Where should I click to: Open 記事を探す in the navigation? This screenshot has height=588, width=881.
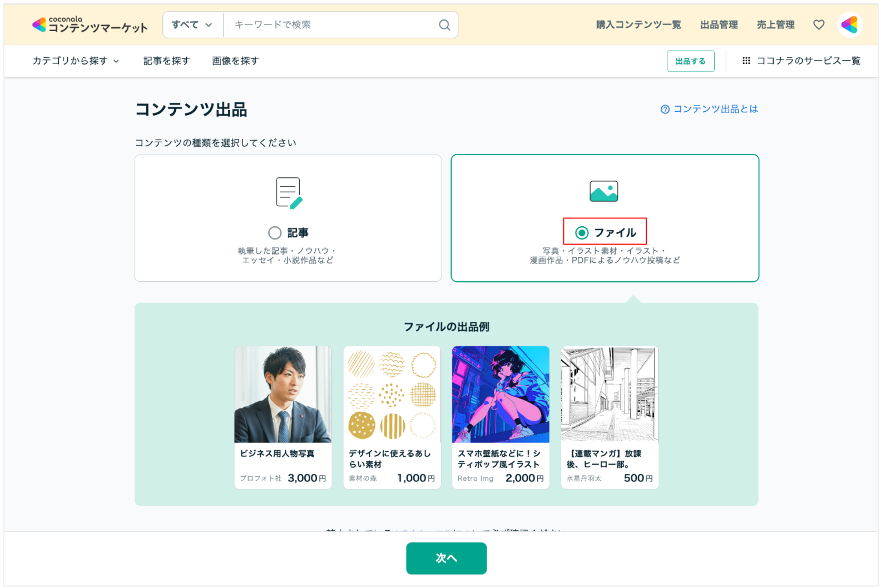tap(166, 61)
